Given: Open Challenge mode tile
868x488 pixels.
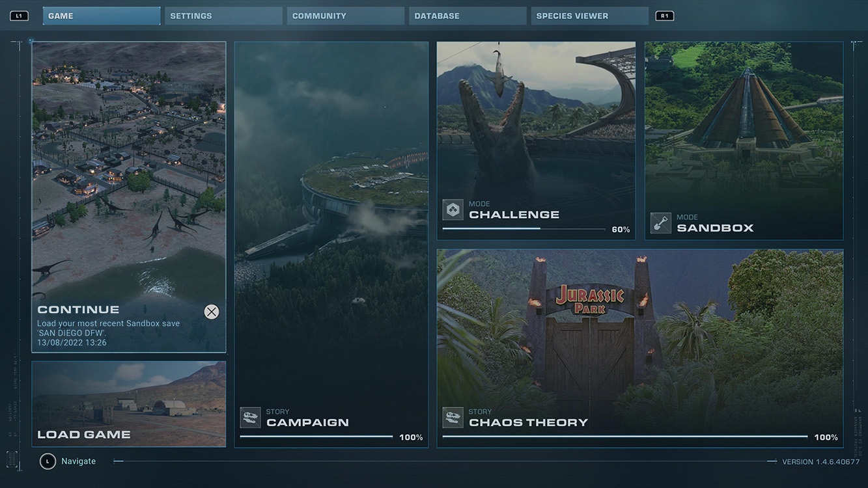Looking at the screenshot, I should 536,141.
